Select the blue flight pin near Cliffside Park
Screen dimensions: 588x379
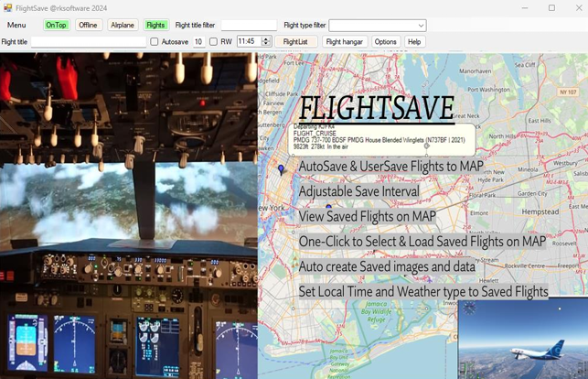[x=281, y=169]
